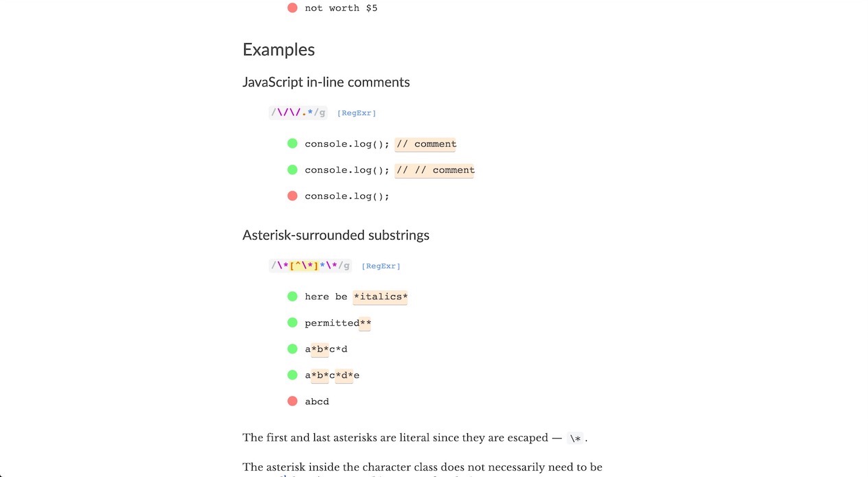
Task: Click red dot beside plain "console.log();" example
Action: click(x=292, y=196)
